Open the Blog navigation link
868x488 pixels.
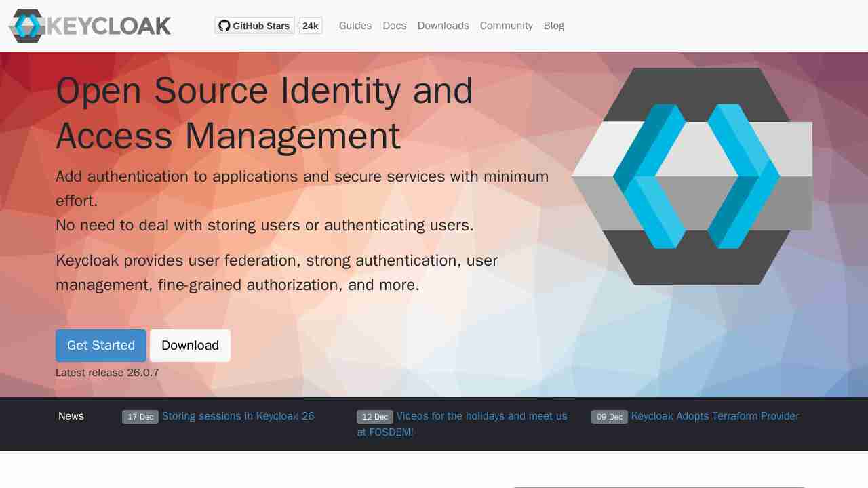(553, 26)
